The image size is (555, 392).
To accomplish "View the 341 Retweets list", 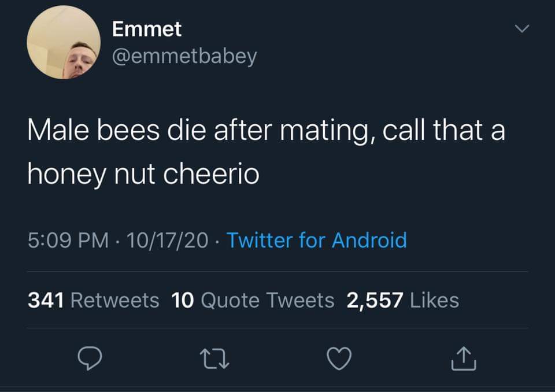I will pos(92,300).
